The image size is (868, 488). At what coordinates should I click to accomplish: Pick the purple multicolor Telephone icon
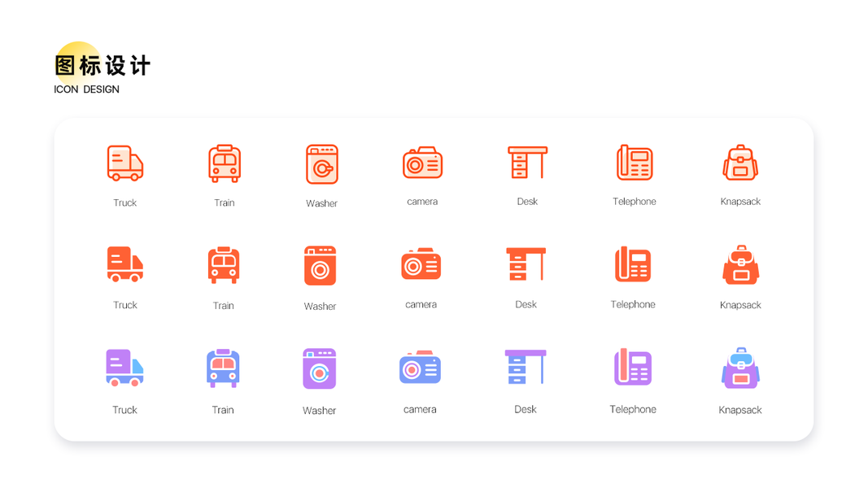tap(633, 367)
